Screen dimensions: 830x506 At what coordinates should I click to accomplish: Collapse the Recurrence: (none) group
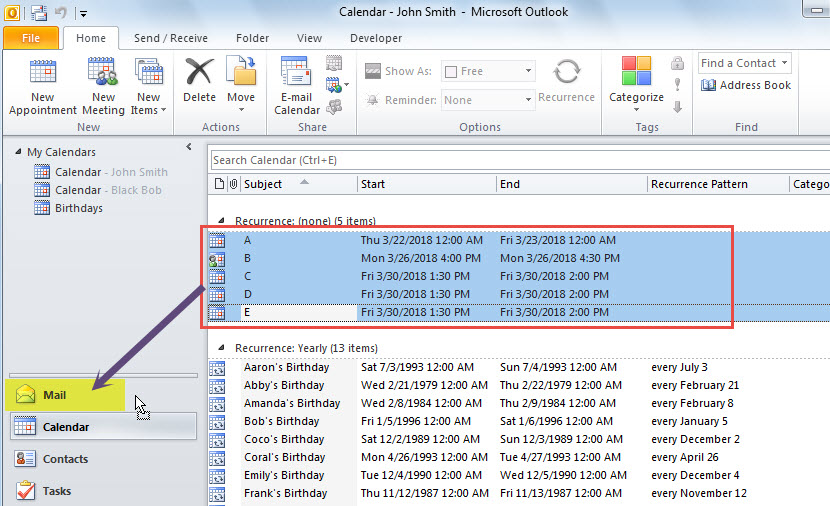[x=222, y=220]
